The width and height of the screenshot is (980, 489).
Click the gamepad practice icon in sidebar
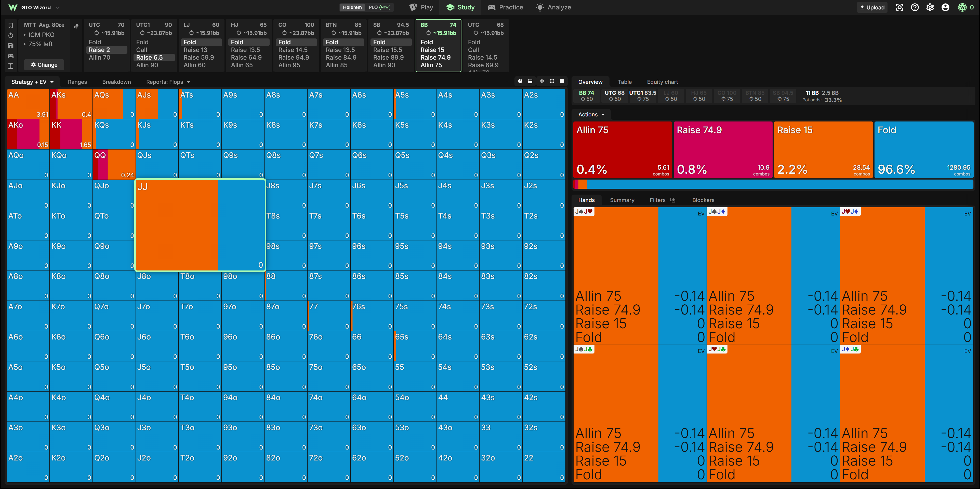pyautogui.click(x=11, y=56)
